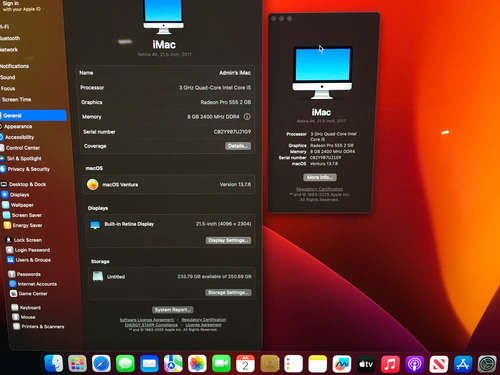Select General in the settings sidebar
Image resolution: width=500 pixels, height=375 pixels.
(33, 115)
